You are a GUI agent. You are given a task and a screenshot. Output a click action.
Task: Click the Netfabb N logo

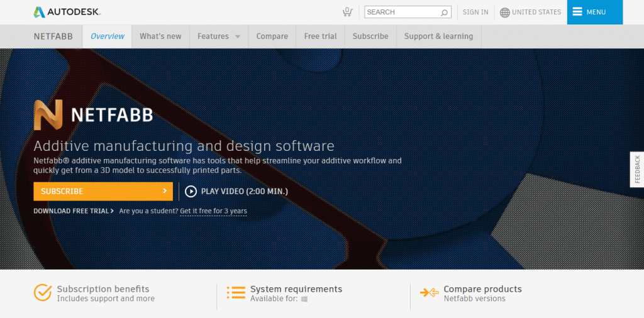(48, 115)
